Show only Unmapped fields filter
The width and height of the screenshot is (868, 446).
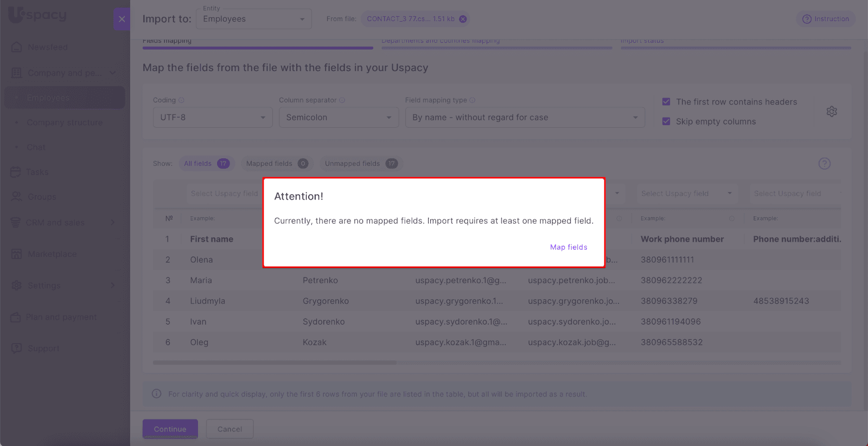(361, 164)
